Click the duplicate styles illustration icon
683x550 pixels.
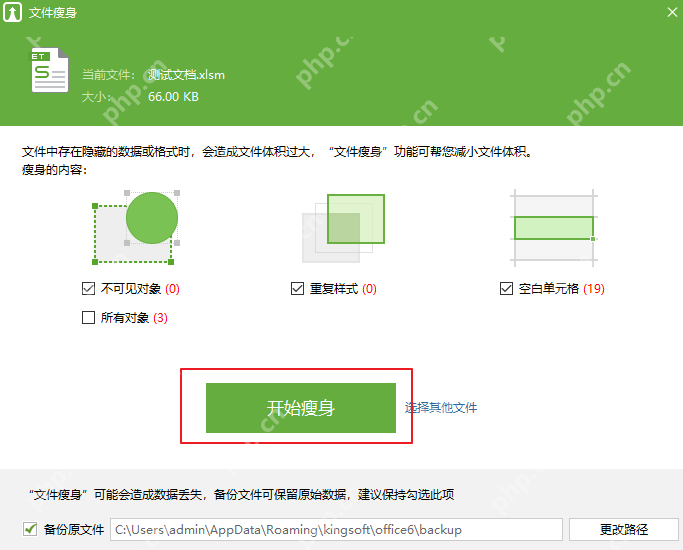(344, 228)
